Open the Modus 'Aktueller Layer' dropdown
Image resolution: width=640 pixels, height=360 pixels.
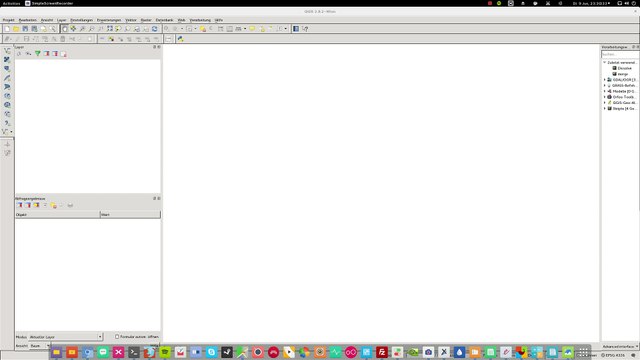(65, 337)
